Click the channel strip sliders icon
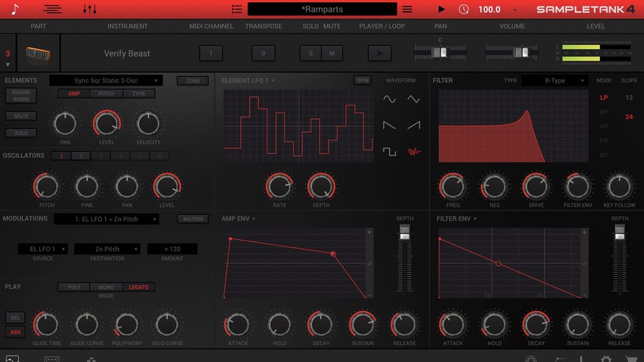 click(x=90, y=9)
